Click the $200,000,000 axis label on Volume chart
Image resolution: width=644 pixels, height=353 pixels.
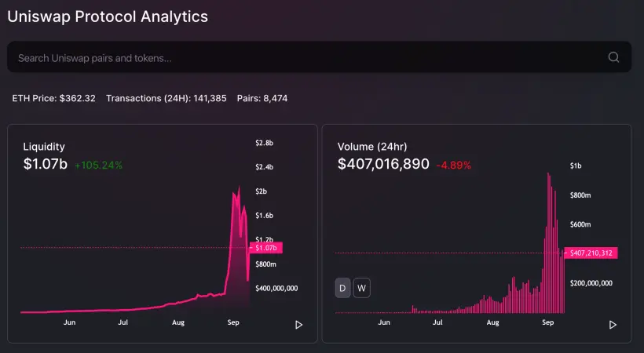(591, 283)
